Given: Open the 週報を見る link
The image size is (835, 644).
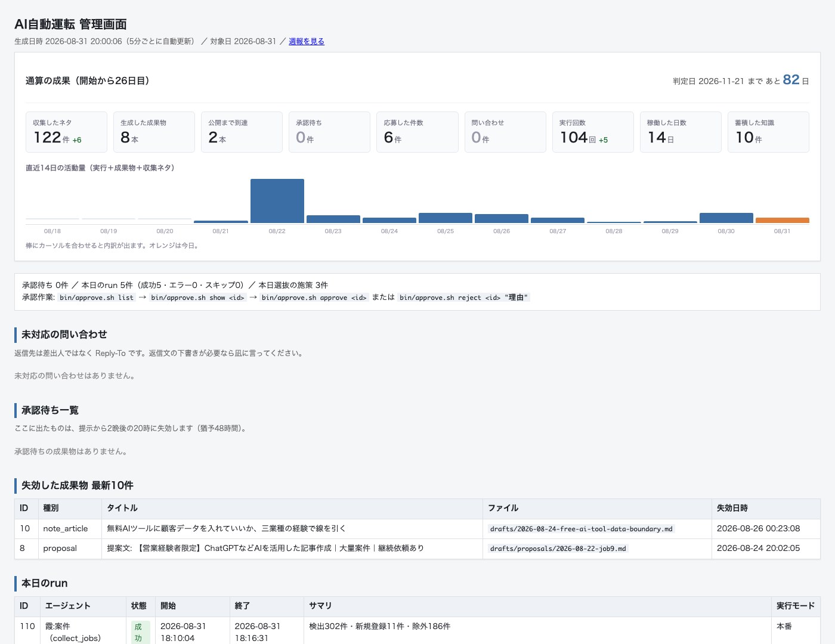Looking at the screenshot, I should pos(307,41).
